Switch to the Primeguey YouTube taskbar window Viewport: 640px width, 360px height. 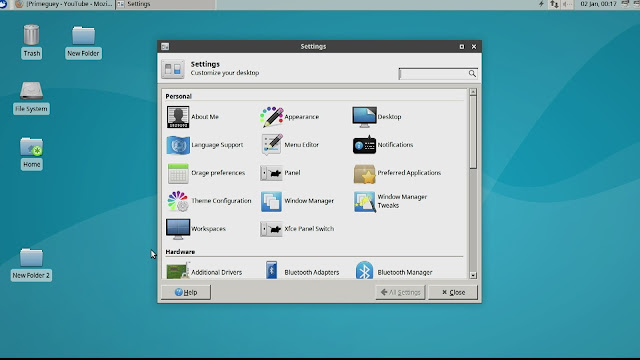tap(64, 4)
